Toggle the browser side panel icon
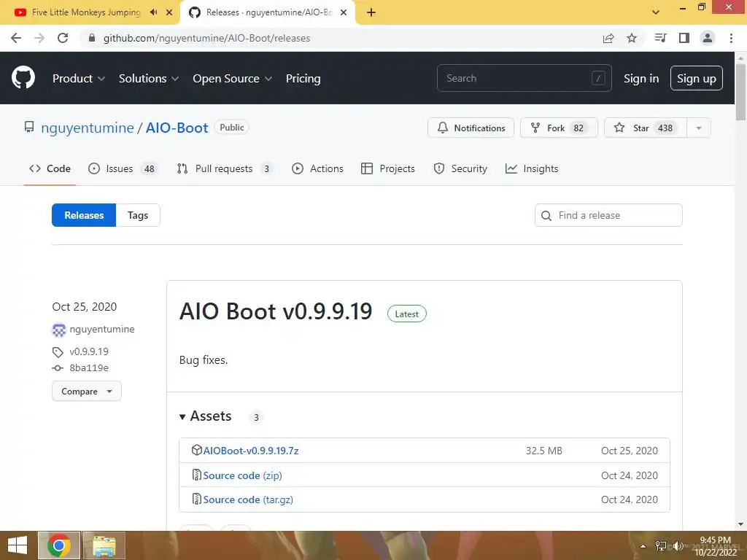The image size is (747, 560). [x=684, y=38]
